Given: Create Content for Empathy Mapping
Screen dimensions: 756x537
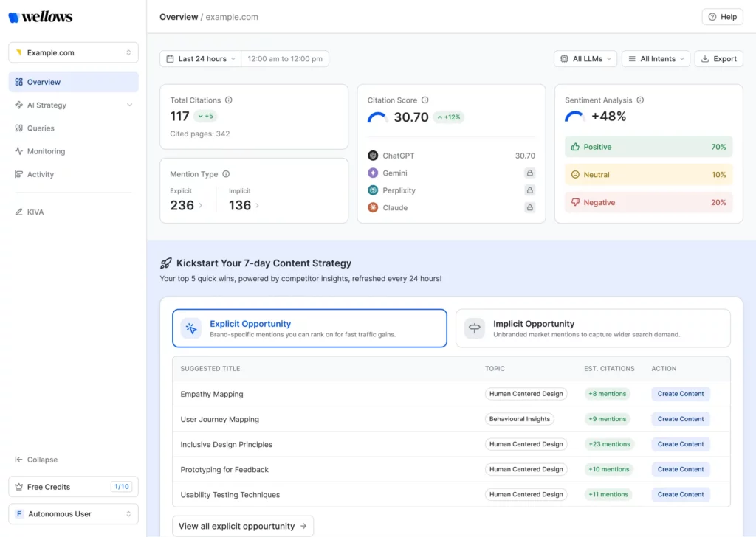Looking at the screenshot, I should [x=680, y=393].
